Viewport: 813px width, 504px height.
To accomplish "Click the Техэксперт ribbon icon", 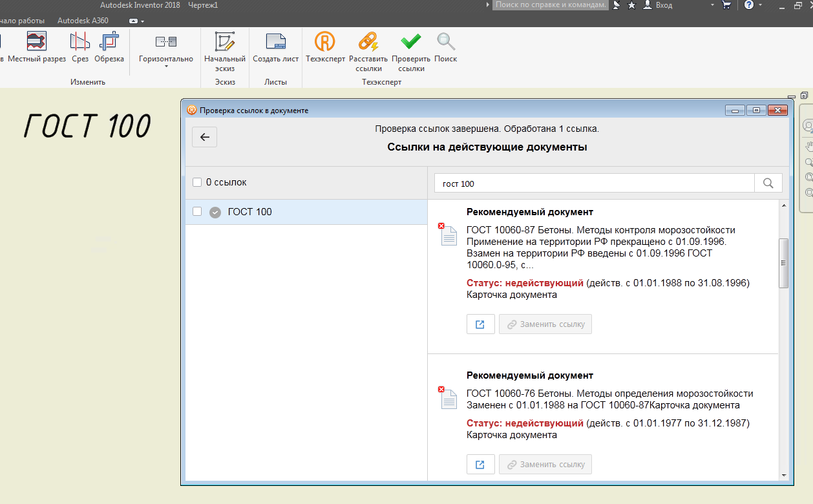I will point(324,43).
